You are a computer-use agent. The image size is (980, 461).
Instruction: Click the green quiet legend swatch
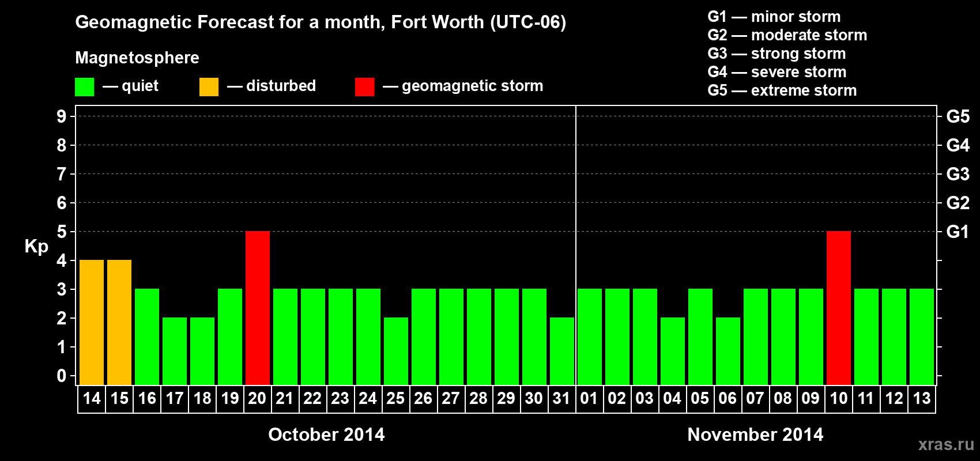pyautogui.click(x=85, y=87)
